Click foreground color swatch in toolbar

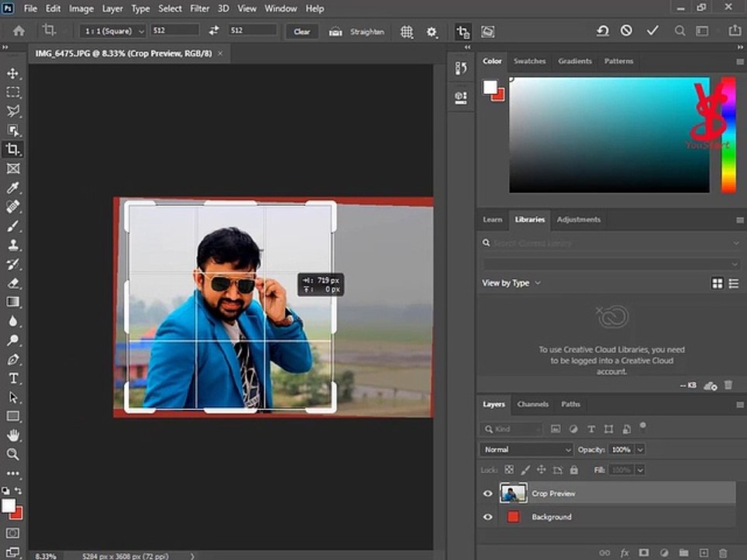9,506
